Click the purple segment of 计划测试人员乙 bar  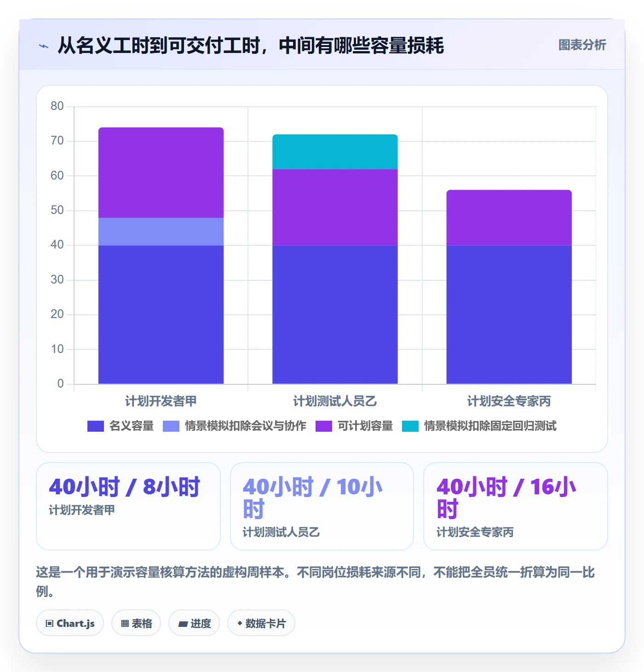[x=335, y=207]
